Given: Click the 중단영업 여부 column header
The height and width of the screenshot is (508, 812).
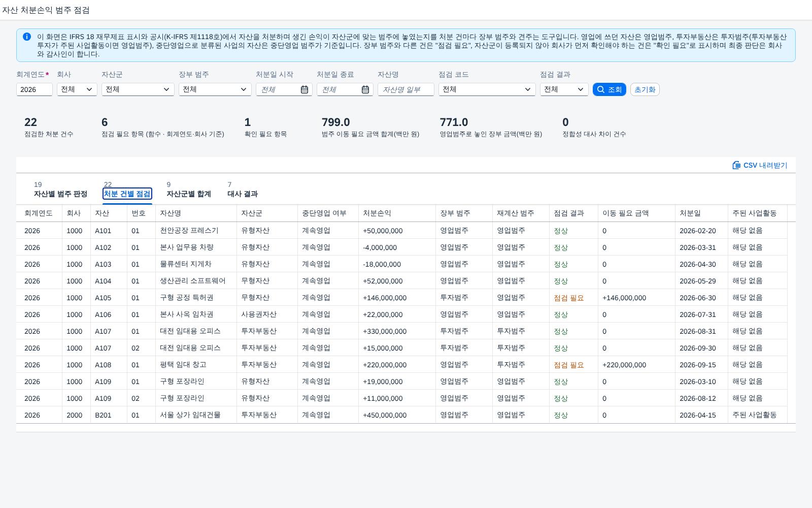Looking at the screenshot, I should tap(328, 213).
